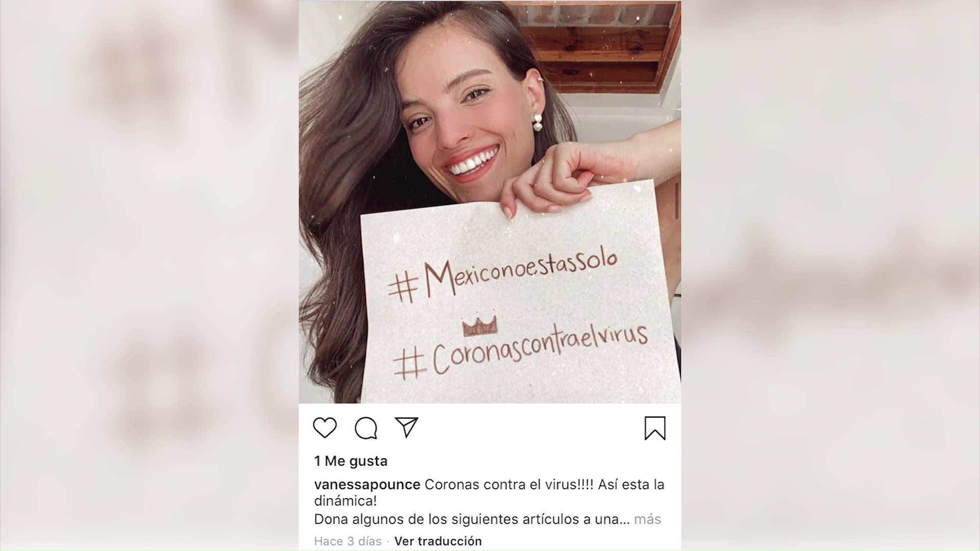Viewport: 980px width, 551px height.
Task: View who liked via 1 Me gusta
Action: coord(351,461)
